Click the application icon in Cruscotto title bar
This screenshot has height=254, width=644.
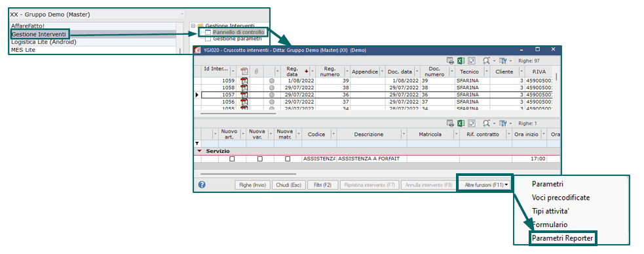pyautogui.click(x=198, y=50)
